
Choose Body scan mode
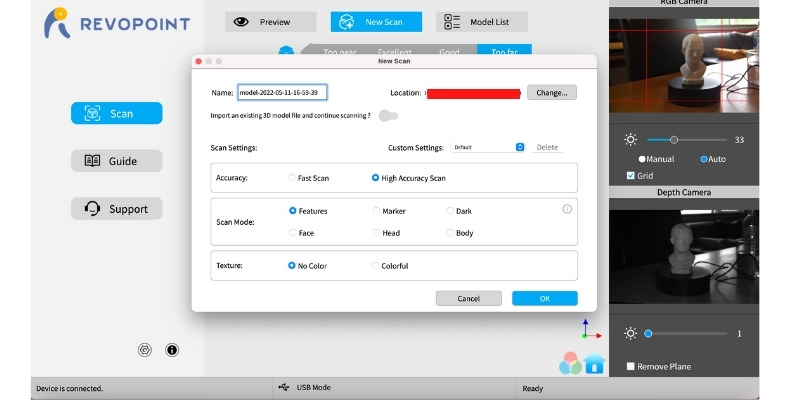[x=460, y=233]
